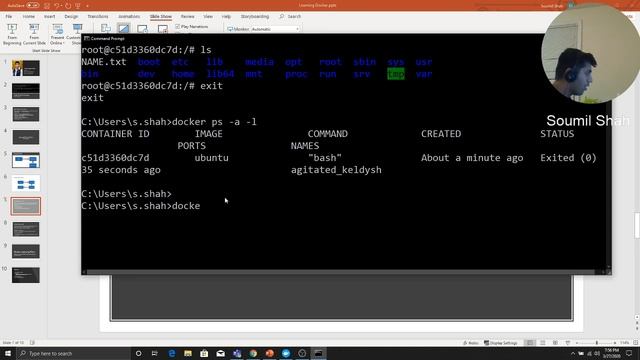The width and height of the screenshot is (640, 360).
Task: Click the Save icon in title bar
Action: pos(47,6)
